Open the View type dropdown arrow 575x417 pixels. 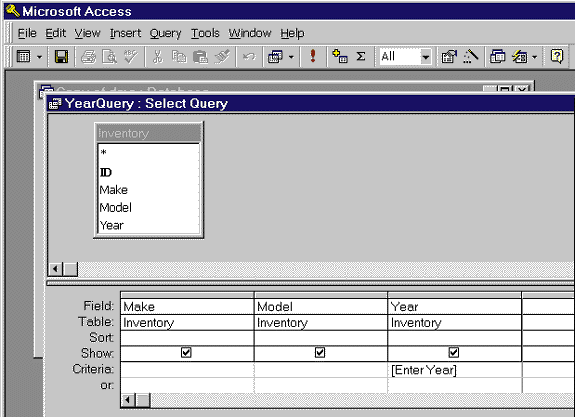pos(40,57)
